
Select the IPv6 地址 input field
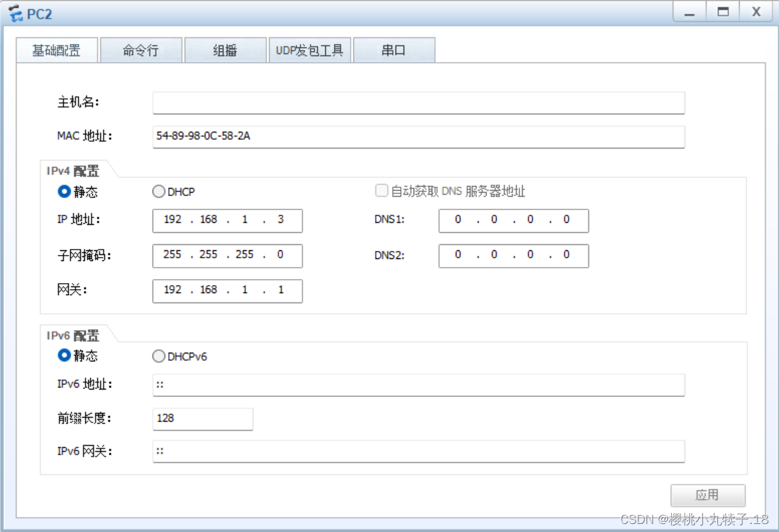418,384
